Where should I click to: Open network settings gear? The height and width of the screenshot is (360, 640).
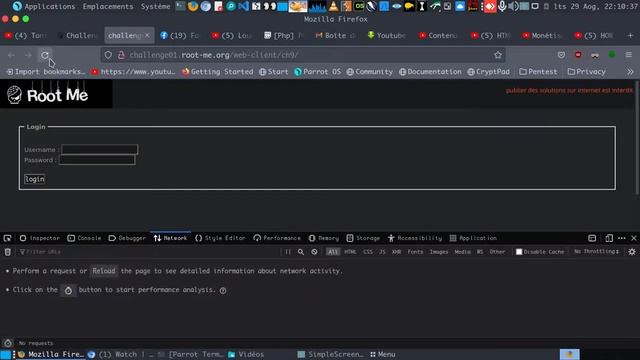tap(632, 252)
